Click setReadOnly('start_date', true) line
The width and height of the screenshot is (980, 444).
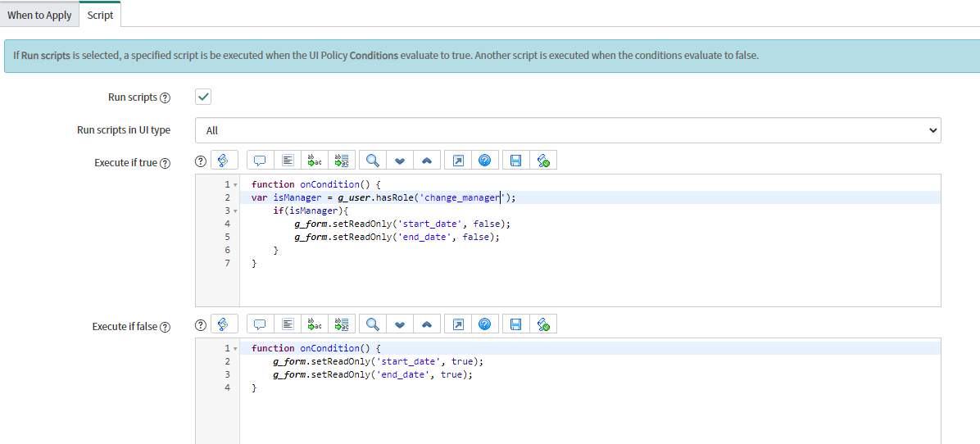tap(378, 361)
